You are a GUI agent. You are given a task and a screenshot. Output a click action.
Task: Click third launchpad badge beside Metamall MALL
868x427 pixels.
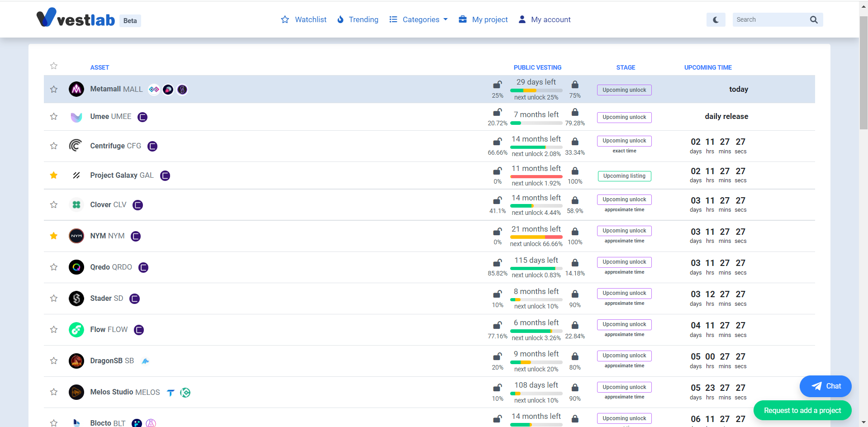coord(182,90)
